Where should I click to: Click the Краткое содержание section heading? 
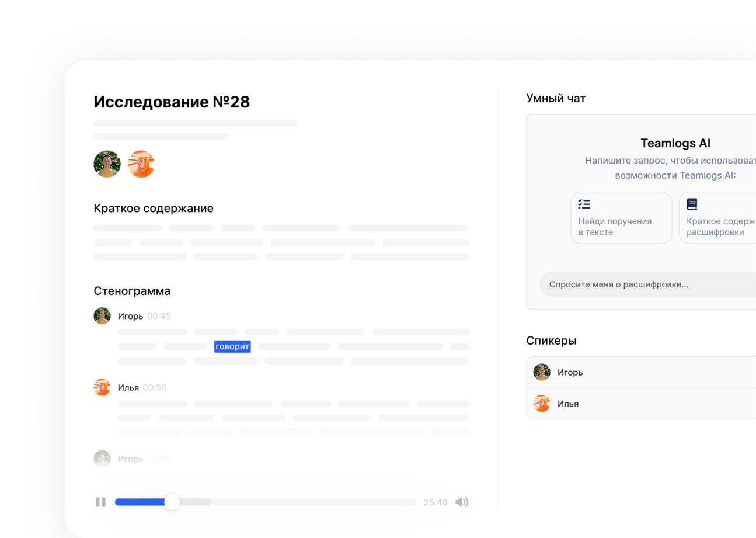154,209
